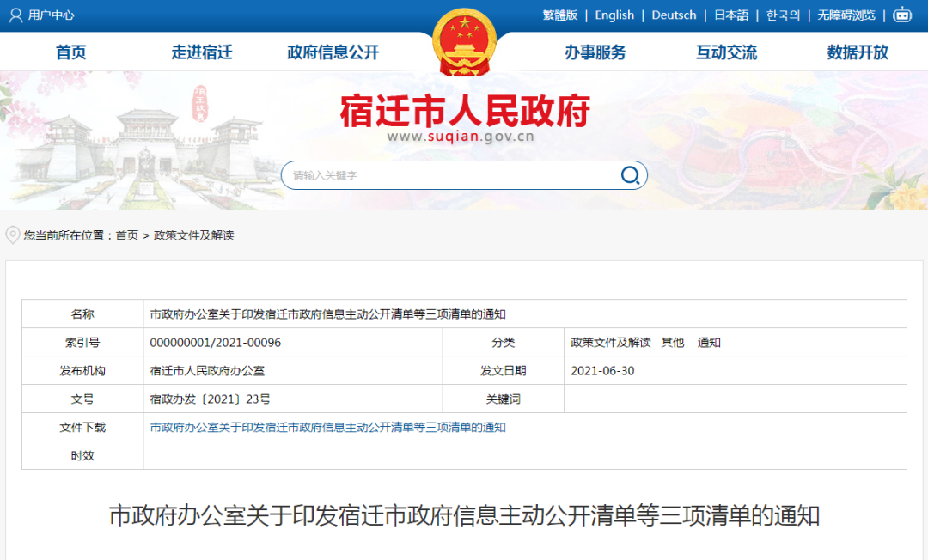Viewport: 928px width, 560px height.
Task: Click 政策文件及解读 in the breadcrumb
Action: pos(193,235)
